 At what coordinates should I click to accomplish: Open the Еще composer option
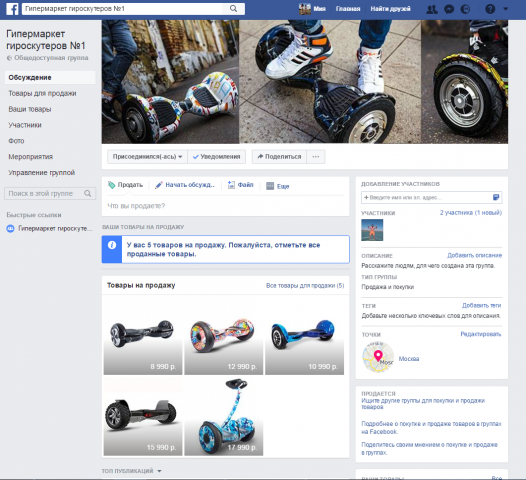(278, 186)
